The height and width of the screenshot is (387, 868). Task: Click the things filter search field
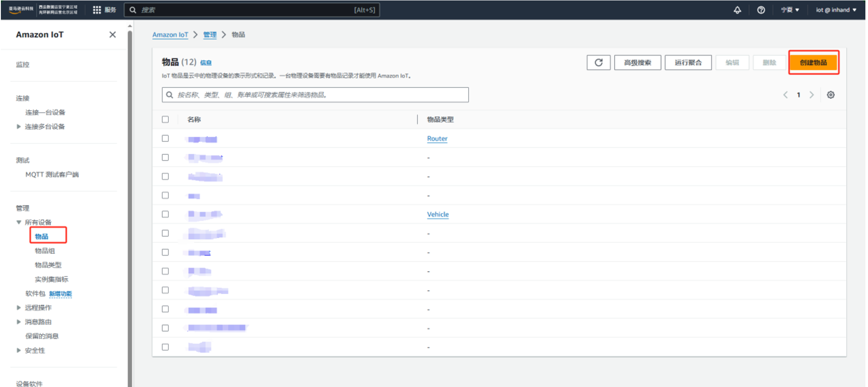tap(315, 94)
